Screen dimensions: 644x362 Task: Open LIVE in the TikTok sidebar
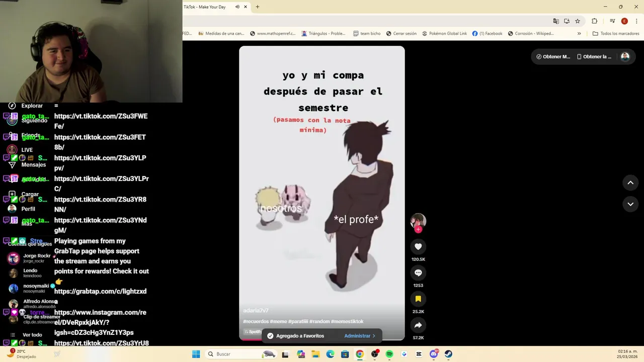coord(20,150)
